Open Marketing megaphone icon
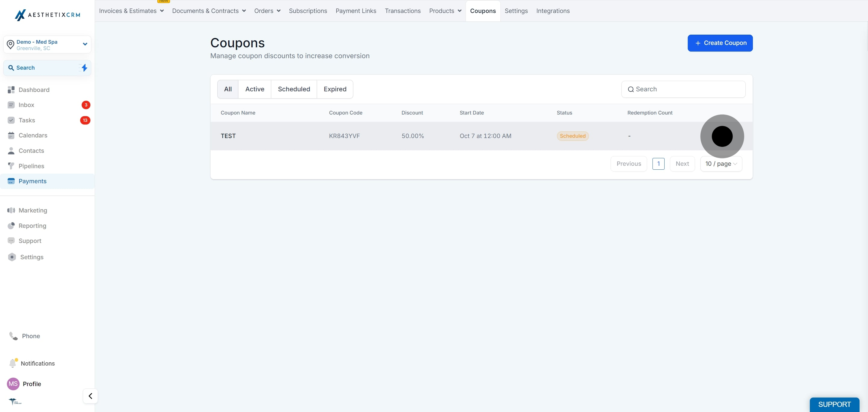The height and width of the screenshot is (412, 868). [11, 210]
